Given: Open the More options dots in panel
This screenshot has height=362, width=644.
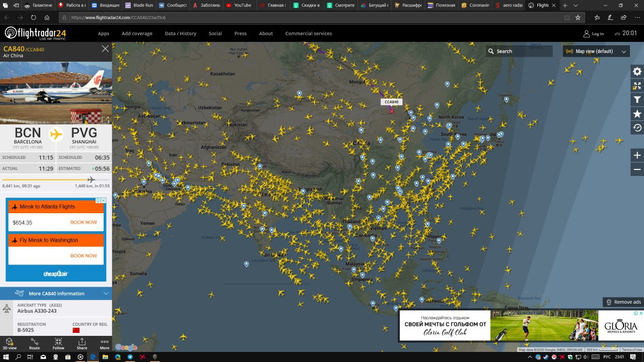Looking at the screenshot, I should click(x=105, y=344).
